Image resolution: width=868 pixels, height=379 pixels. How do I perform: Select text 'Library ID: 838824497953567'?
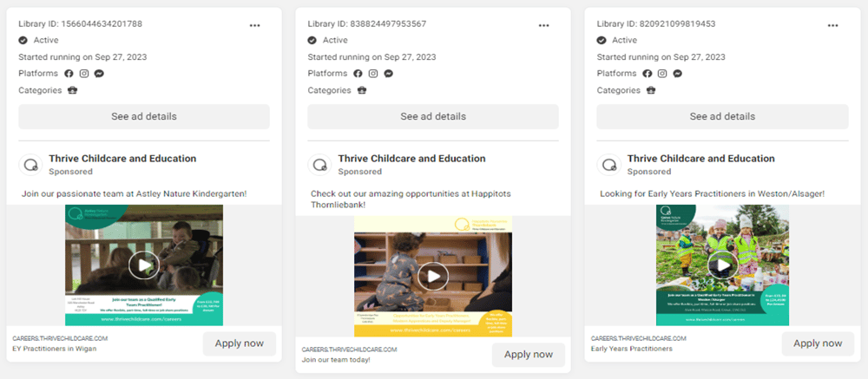point(367,23)
